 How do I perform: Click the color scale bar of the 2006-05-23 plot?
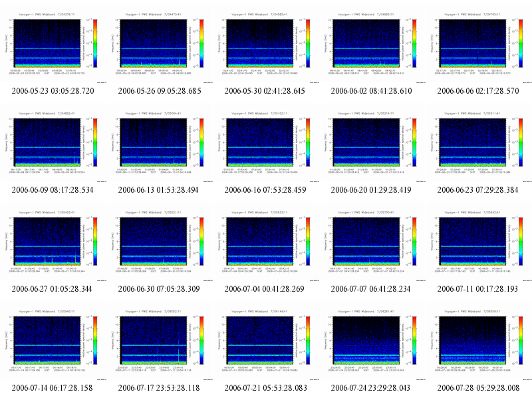click(95, 43)
